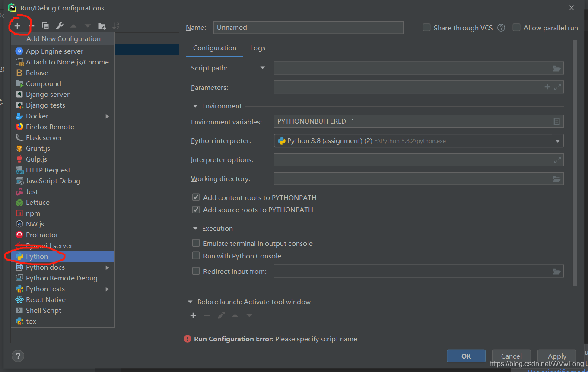Add a Before launch task plus icon
The image size is (588, 372).
click(x=193, y=315)
